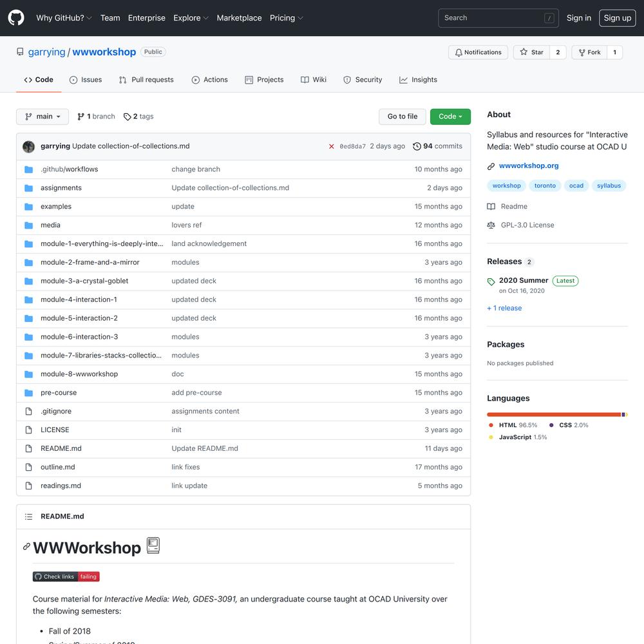This screenshot has height=644, width=644.
Task: Open the green Code dropdown button
Action: (x=450, y=117)
